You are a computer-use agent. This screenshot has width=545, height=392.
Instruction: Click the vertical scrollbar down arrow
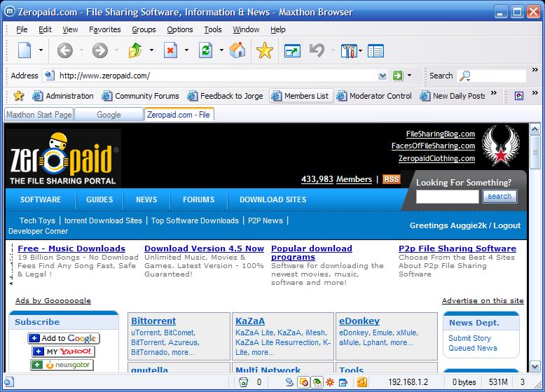click(x=535, y=366)
